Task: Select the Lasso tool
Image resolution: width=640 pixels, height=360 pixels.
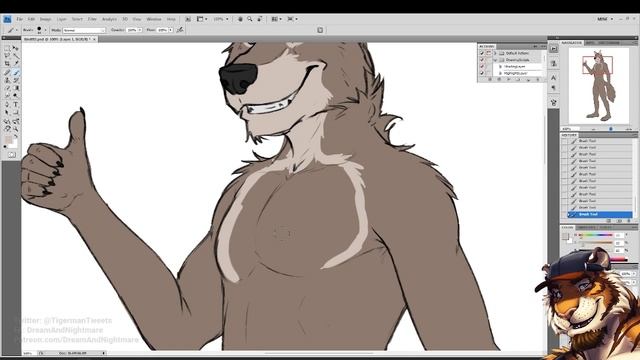Action: pos(7,56)
